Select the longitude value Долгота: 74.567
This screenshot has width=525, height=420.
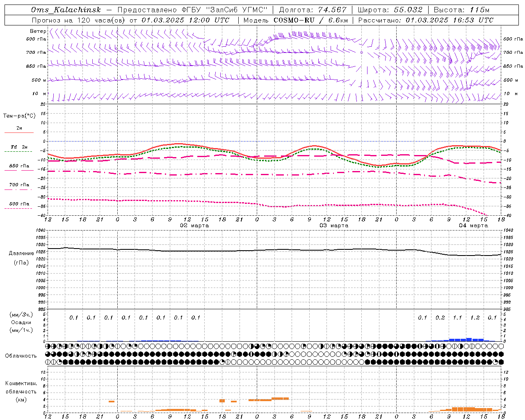pos(313,10)
